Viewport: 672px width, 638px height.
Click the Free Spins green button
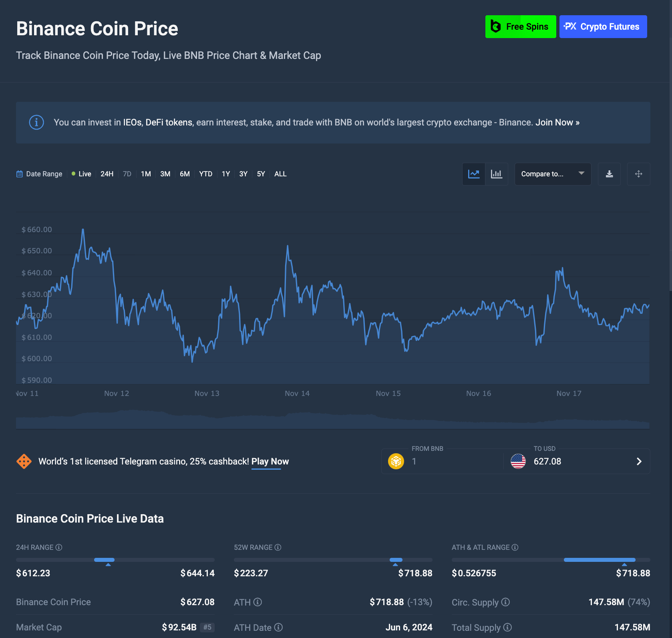tap(521, 27)
